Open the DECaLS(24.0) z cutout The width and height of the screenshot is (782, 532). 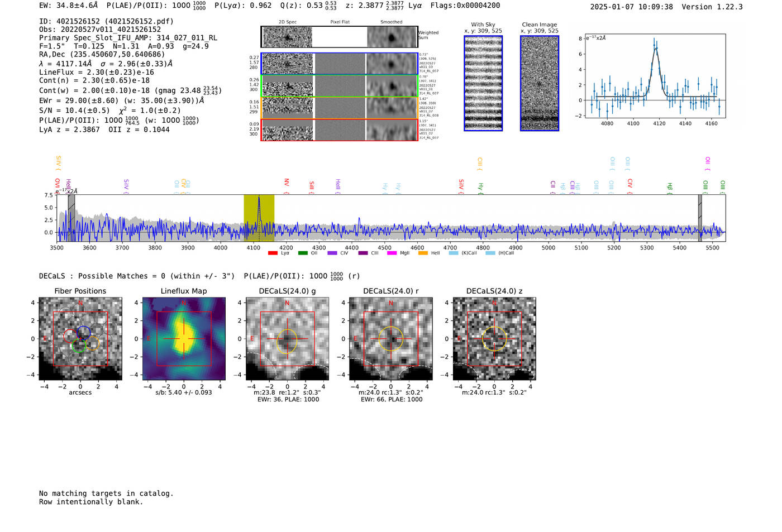click(494, 339)
